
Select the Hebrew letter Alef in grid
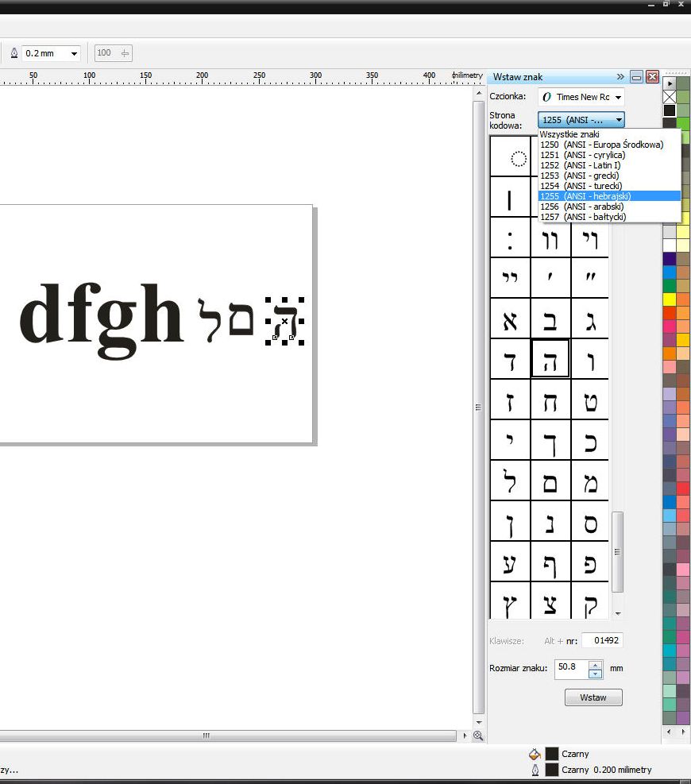[510, 319]
